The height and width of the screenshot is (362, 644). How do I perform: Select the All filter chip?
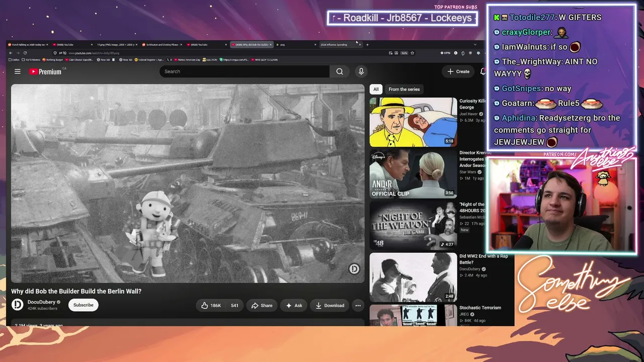pyautogui.click(x=376, y=89)
